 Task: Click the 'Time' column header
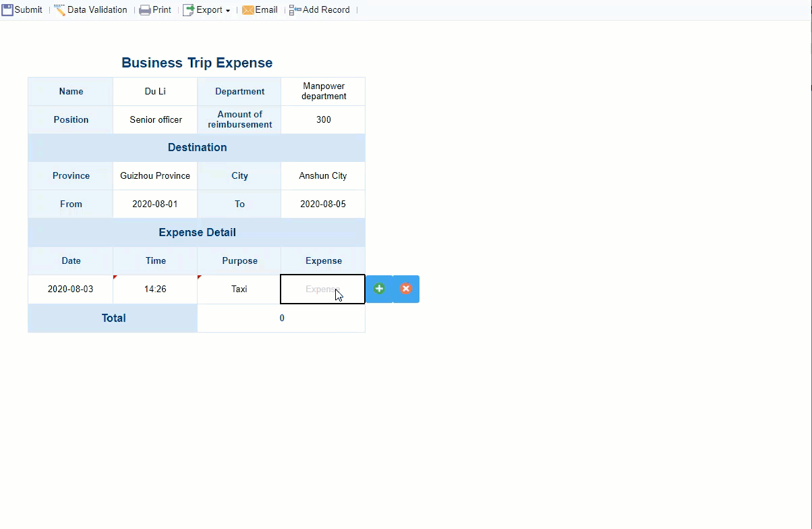point(155,260)
